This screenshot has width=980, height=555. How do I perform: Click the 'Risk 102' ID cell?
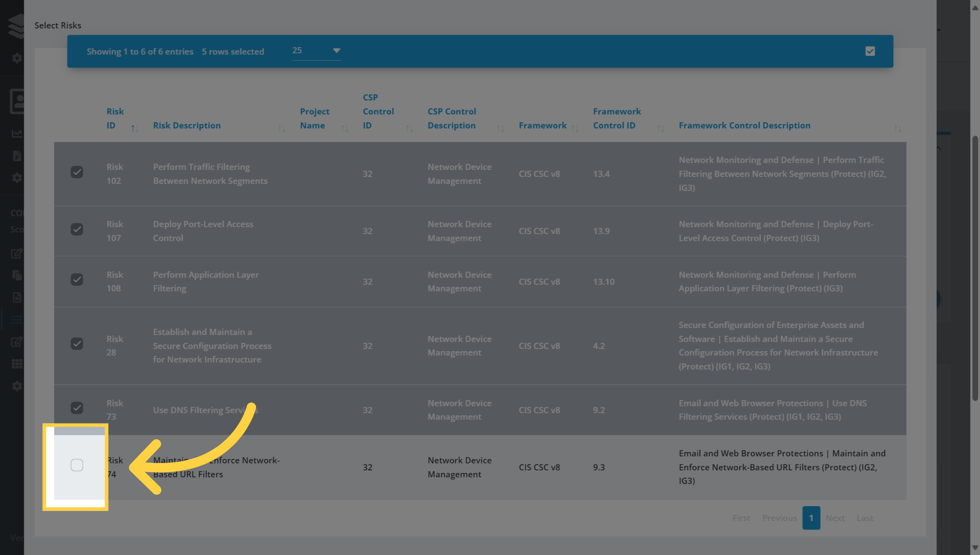(115, 174)
